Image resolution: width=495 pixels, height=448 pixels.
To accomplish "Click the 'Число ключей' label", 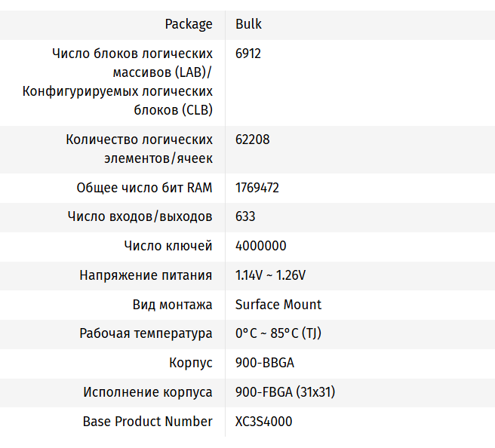I will point(168,246).
